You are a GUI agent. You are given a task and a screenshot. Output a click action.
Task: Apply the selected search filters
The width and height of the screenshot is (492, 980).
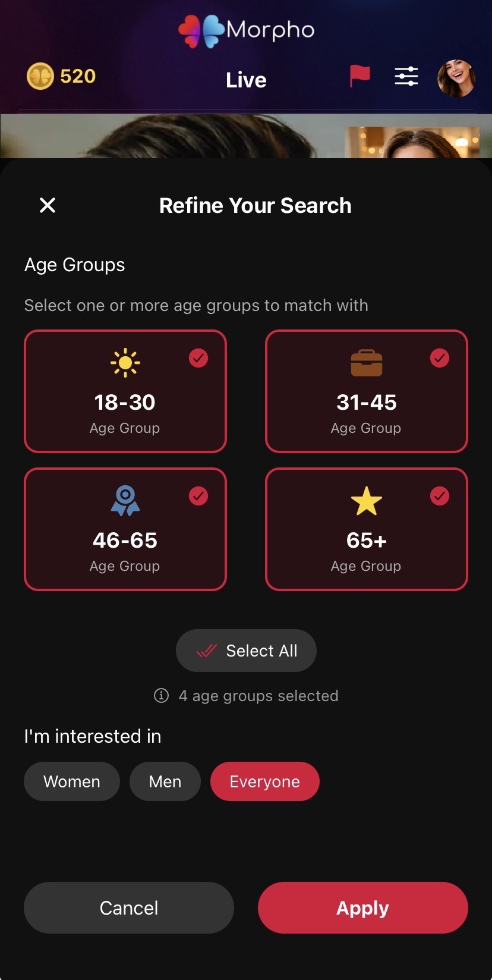[363, 907]
